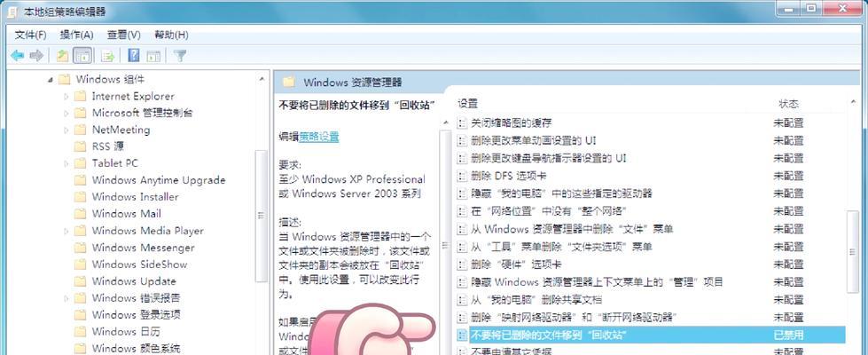Expand the Internet Explorer tree node
The width and height of the screenshot is (868, 355).
pyautogui.click(x=66, y=97)
